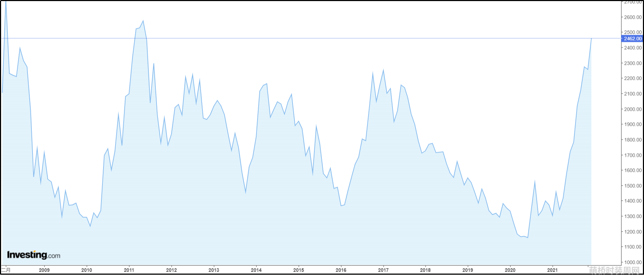Select the 2010 label on the time axis
Image resolution: width=644 pixels, height=275 pixels.
[87, 270]
